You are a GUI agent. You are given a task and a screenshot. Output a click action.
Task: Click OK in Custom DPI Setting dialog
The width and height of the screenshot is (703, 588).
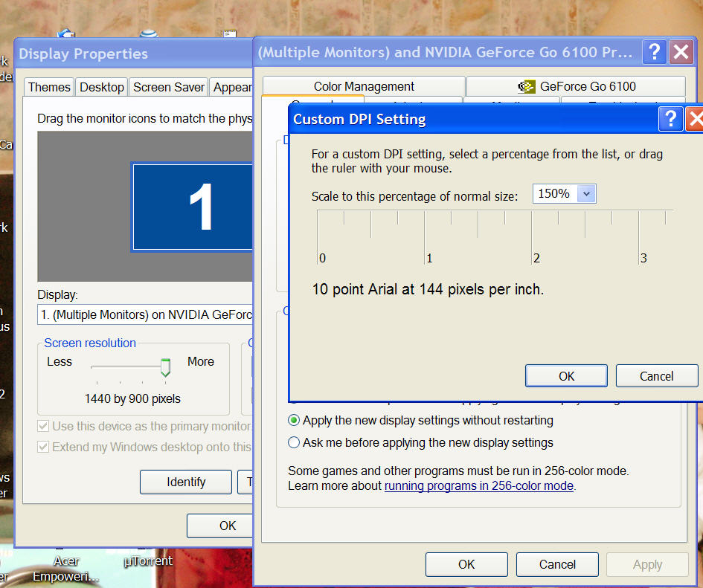click(566, 376)
